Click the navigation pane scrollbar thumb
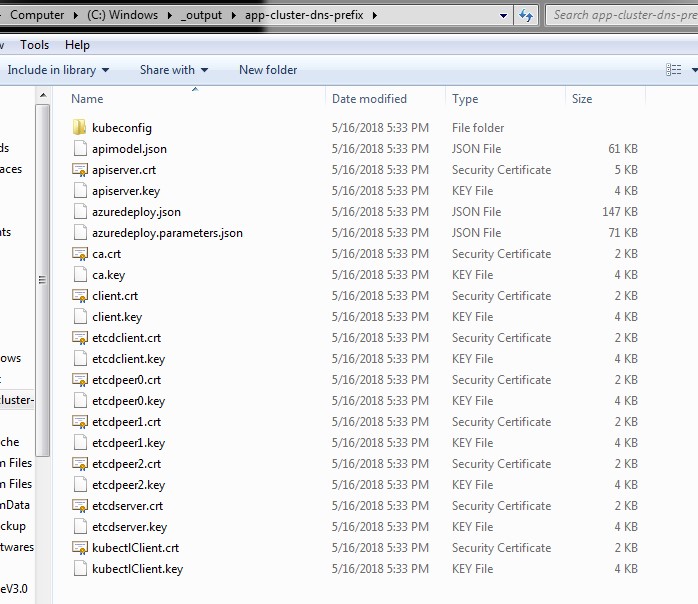The width and height of the screenshot is (698, 604). pos(42,280)
